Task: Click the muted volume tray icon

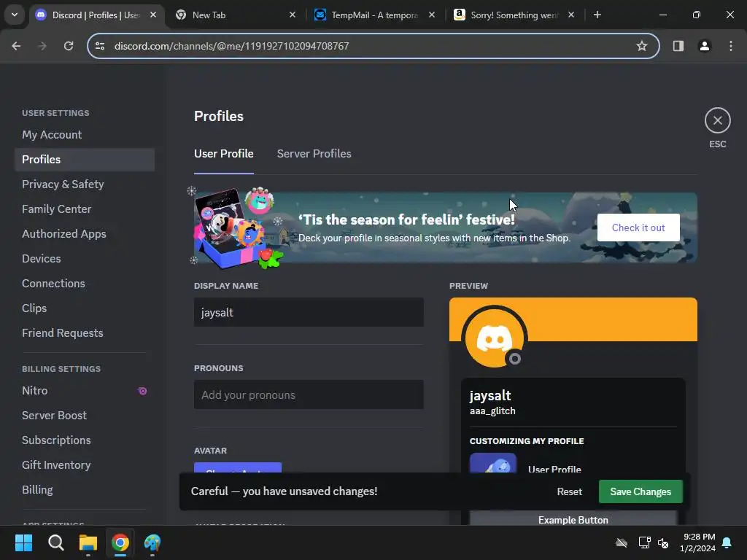Action: coord(662,542)
